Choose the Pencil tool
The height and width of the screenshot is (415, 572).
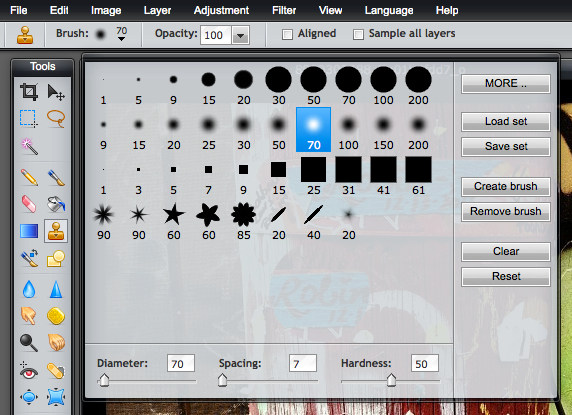click(x=29, y=178)
